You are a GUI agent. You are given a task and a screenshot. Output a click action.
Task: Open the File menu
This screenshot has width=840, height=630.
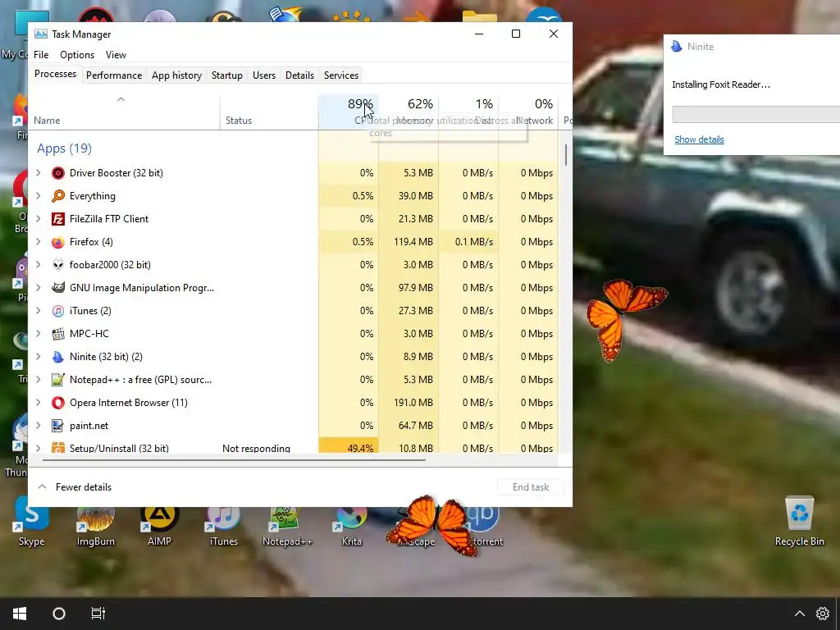coord(41,55)
